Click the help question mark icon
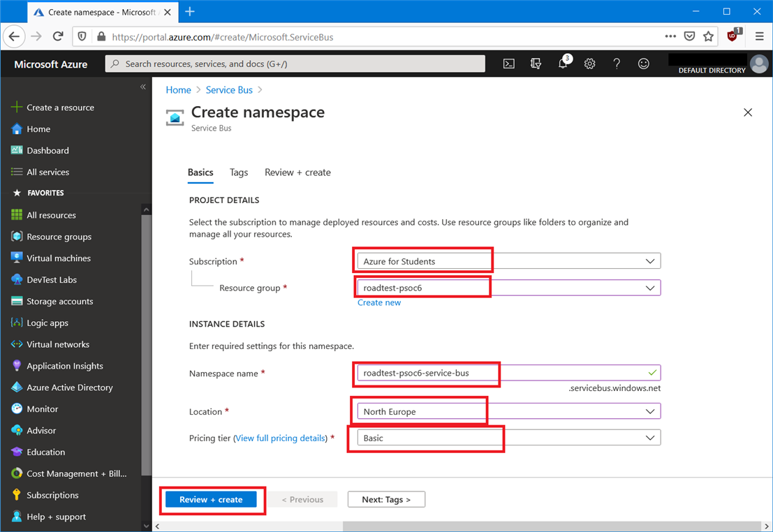The width and height of the screenshot is (773, 532). 617,64
